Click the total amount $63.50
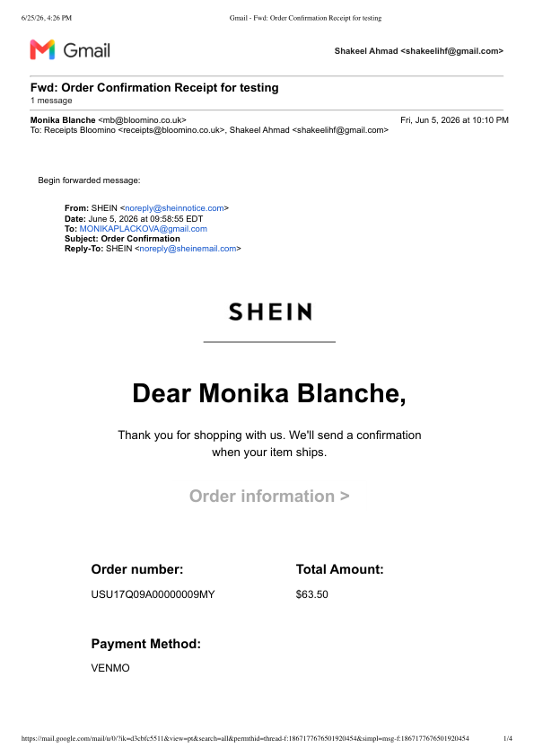The height and width of the screenshot is (756, 534). (311, 594)
